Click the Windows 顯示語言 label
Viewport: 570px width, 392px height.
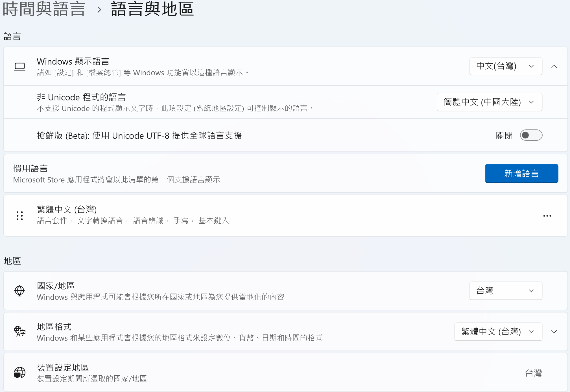tap(73, 61)
